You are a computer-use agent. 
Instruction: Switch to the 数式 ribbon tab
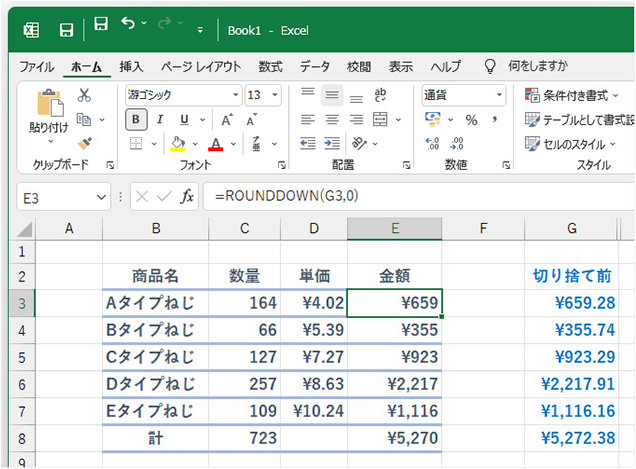(270, 67)
